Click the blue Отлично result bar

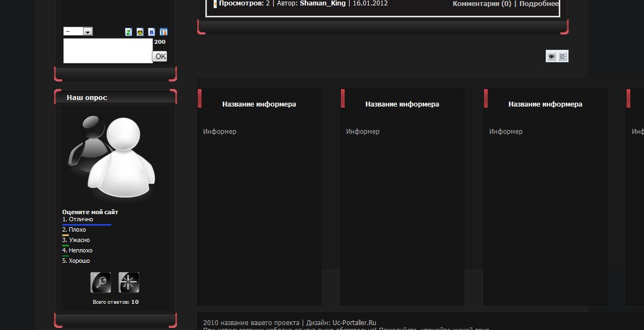[87, 225]
